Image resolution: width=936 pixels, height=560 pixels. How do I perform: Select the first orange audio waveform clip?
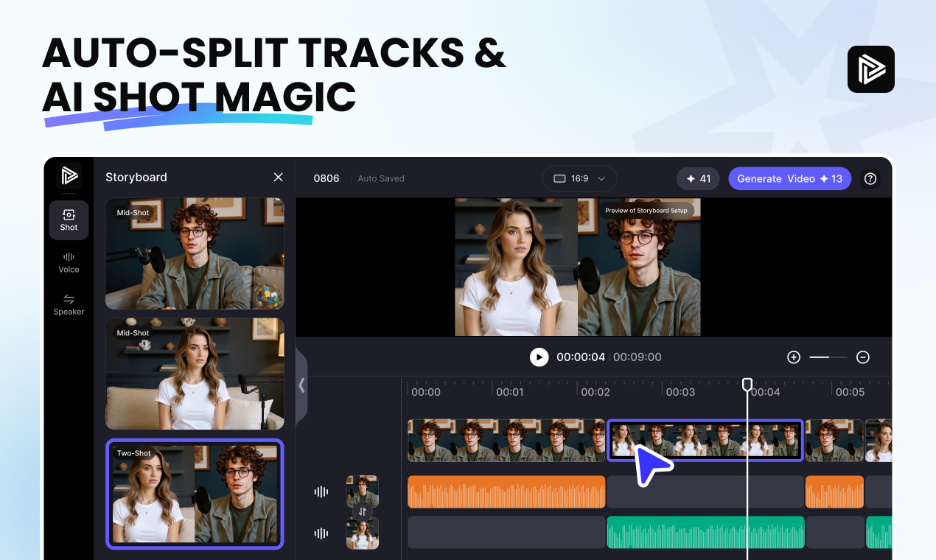pyautogui.click(x=506, y=491)
